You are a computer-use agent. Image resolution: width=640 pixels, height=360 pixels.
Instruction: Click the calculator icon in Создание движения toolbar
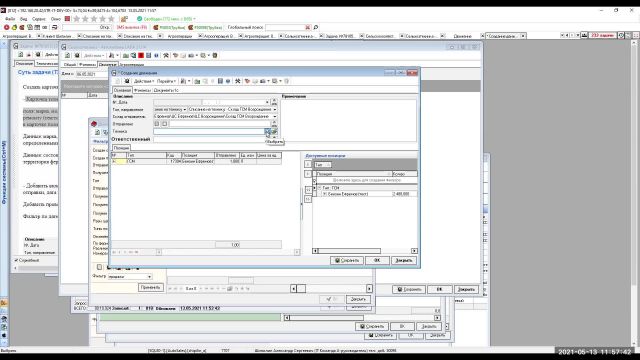click(220, 81)
